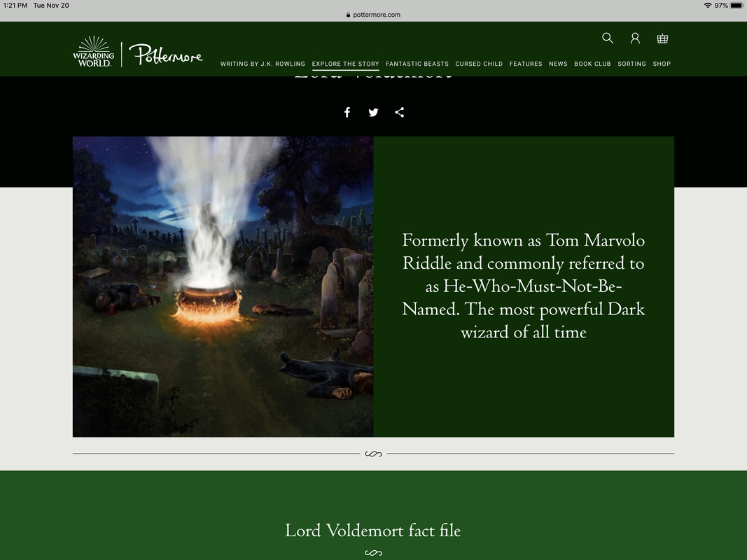The height and width of the screenshot is (560, 747).
Task: Open the Shop link
Action: pyautogui.click(x=662, y=64)
